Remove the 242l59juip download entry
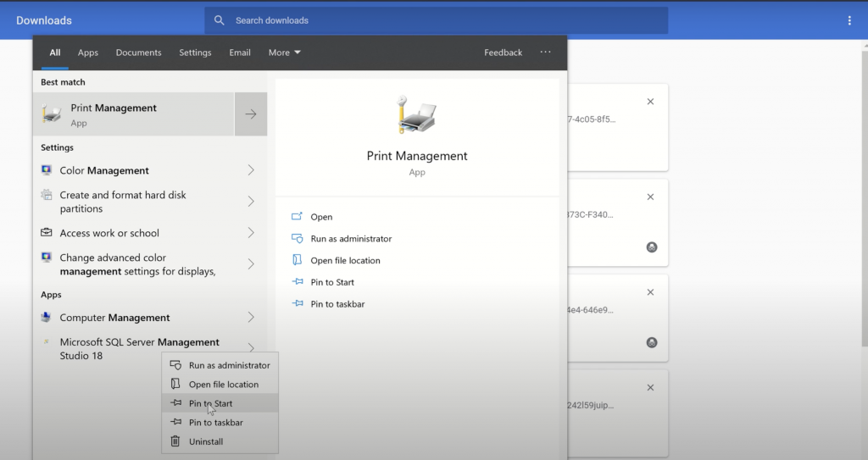The height and width of the screenshot is (460, 868). [x=650, y=387]
